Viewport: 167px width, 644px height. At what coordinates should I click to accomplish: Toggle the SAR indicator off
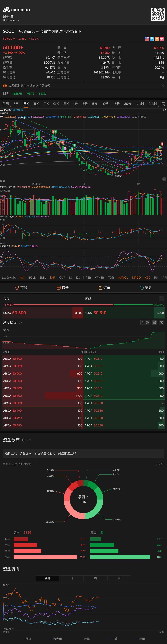(52, 277)
